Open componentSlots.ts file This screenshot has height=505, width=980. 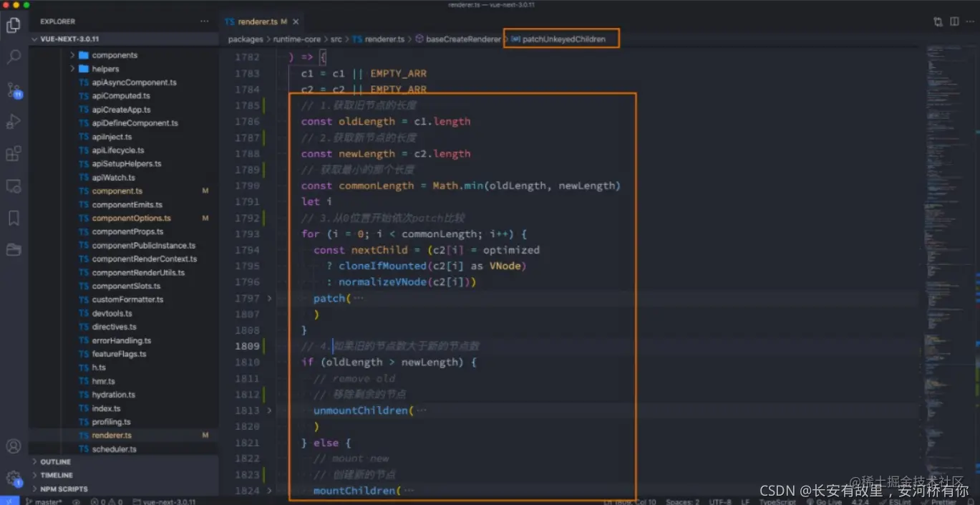[x=126, y=286]
